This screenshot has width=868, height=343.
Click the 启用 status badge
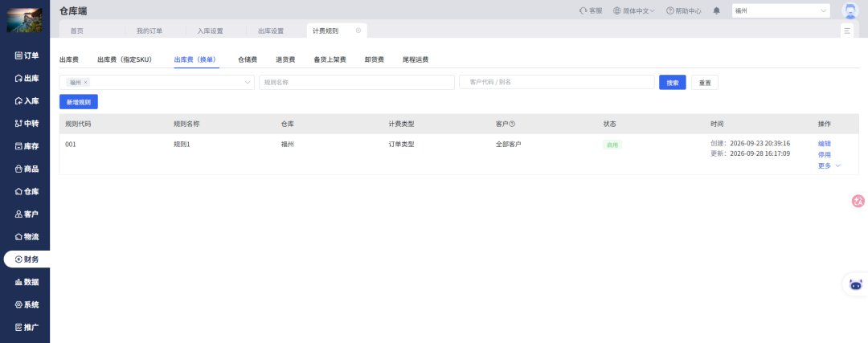pyautogui.click(x=612, y=145)
